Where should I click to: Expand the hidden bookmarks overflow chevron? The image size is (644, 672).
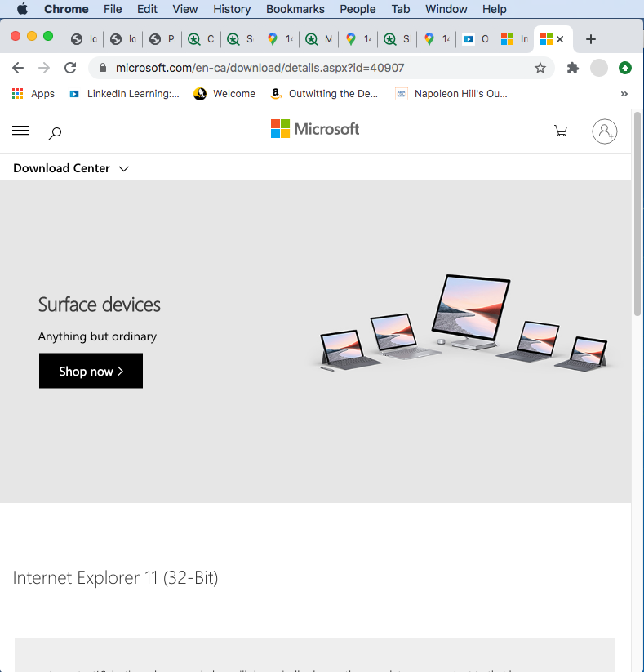(624, 94)
